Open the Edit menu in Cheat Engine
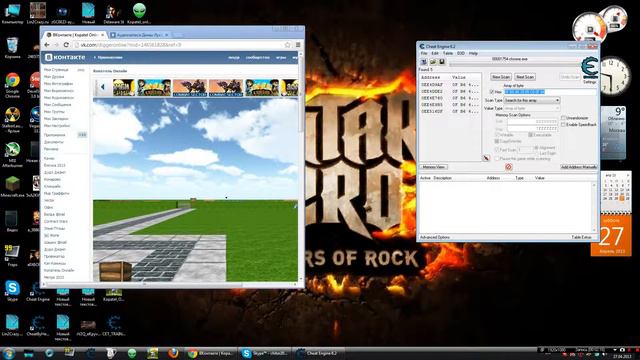 [x=435, y=53]
